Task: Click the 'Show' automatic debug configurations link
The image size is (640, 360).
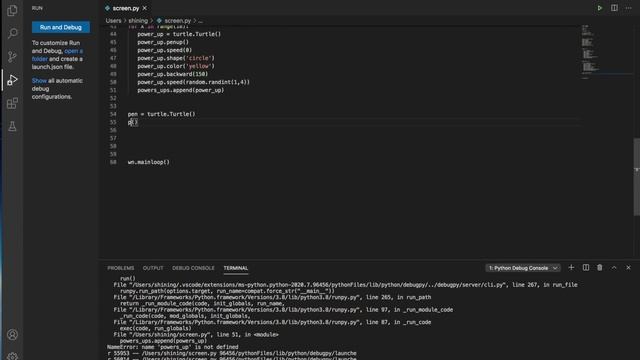Action: tap(39, 81)
